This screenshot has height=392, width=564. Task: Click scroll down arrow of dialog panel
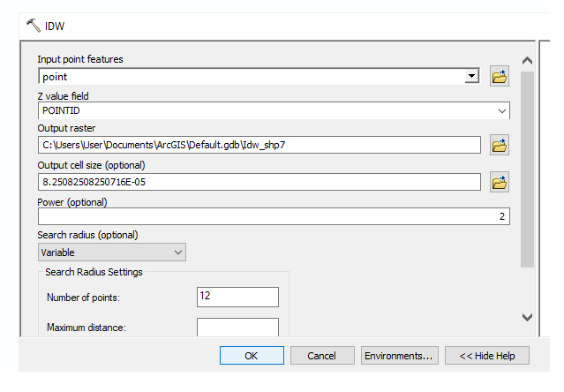tap(527, 317)
